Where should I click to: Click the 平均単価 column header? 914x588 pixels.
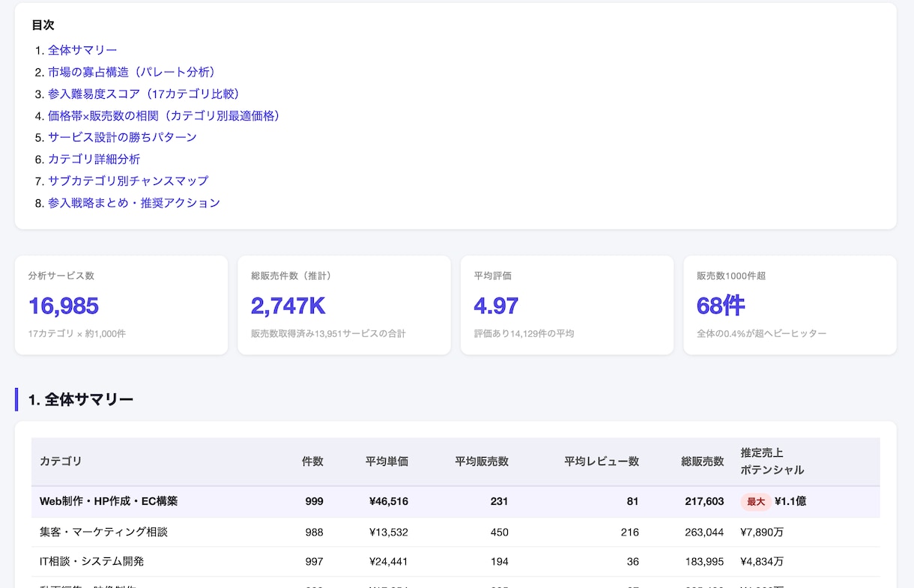(387, 461)
